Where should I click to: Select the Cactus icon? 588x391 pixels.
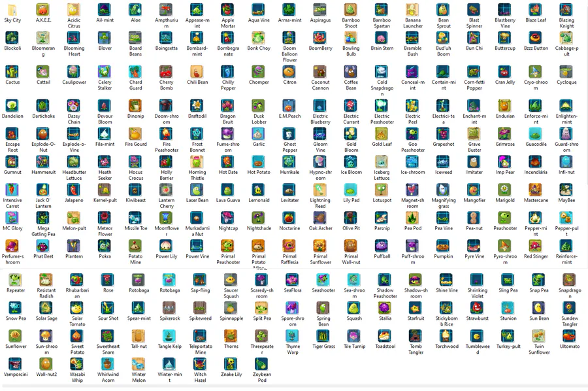(x=12, y=72)
